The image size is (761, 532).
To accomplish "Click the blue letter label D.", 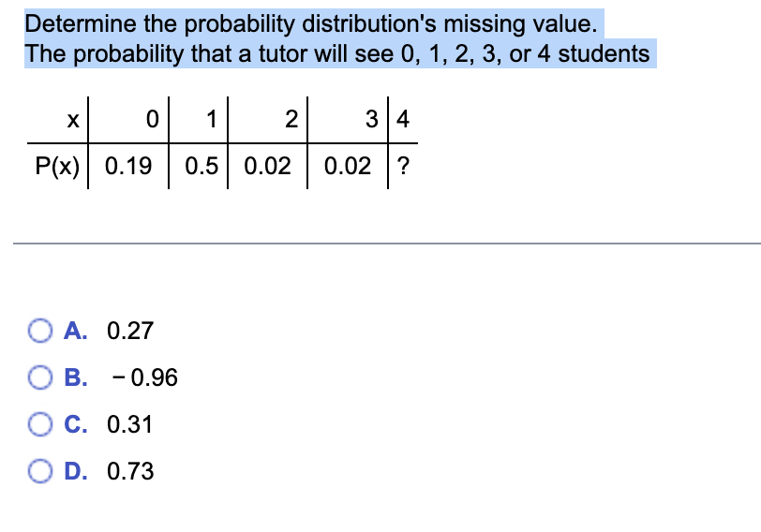I will pyautogui.click(x=76, y=471).
